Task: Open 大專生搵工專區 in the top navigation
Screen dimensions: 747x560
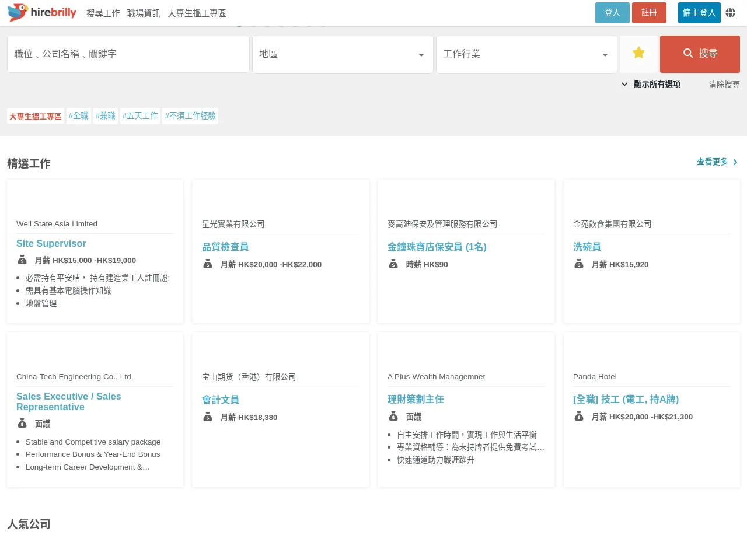Action: tap(197, 13)
